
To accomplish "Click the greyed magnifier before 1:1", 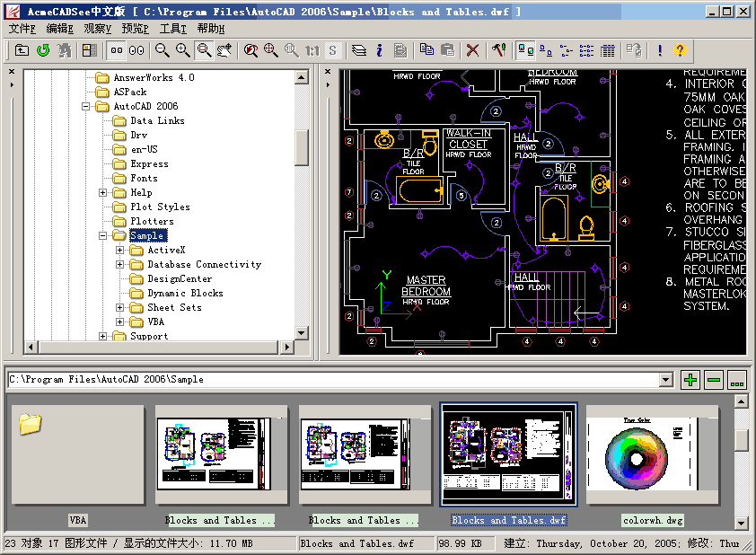I will [x=292, y=50].
